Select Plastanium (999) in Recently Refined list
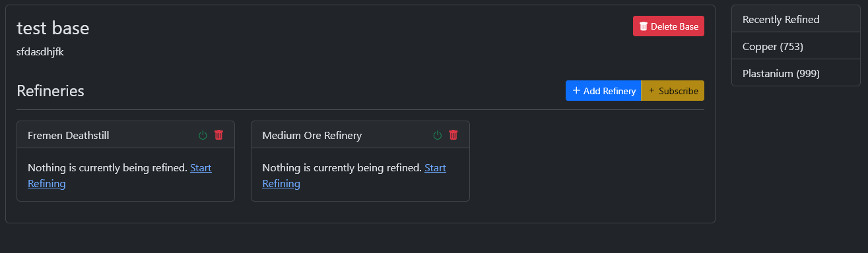This screenshot has width=868, height=253. coord(795,73)
